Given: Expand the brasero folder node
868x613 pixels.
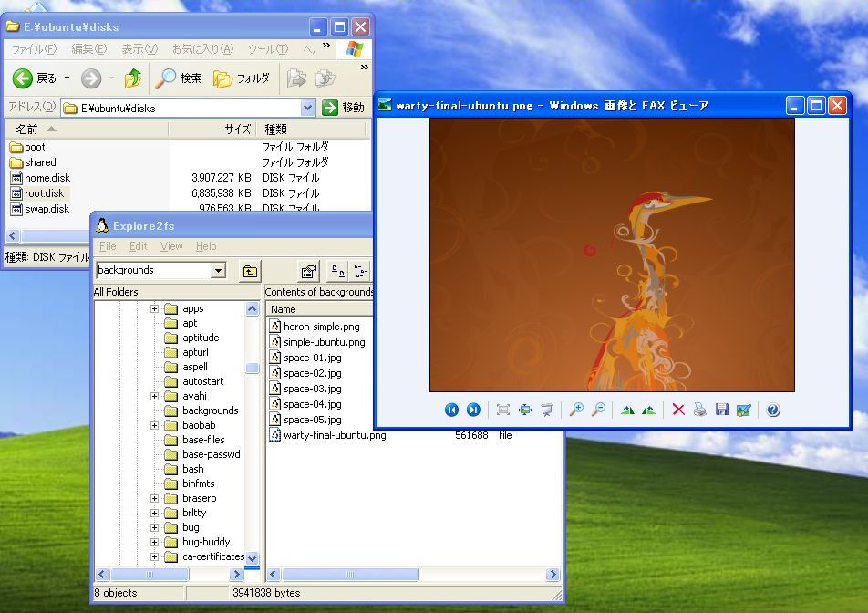Looking at the screenshot, I should point(154,498).
